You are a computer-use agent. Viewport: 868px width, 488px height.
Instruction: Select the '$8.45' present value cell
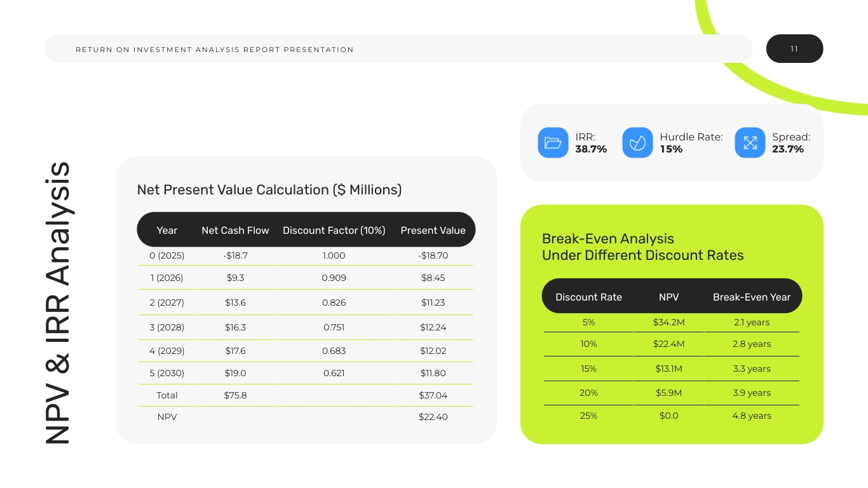(x=433, y=278)
